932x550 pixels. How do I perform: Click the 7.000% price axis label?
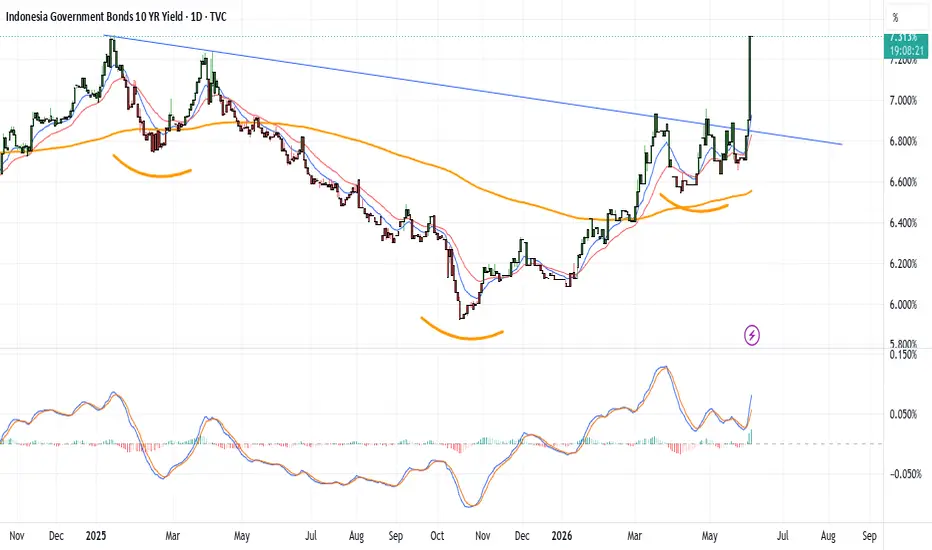903,100
